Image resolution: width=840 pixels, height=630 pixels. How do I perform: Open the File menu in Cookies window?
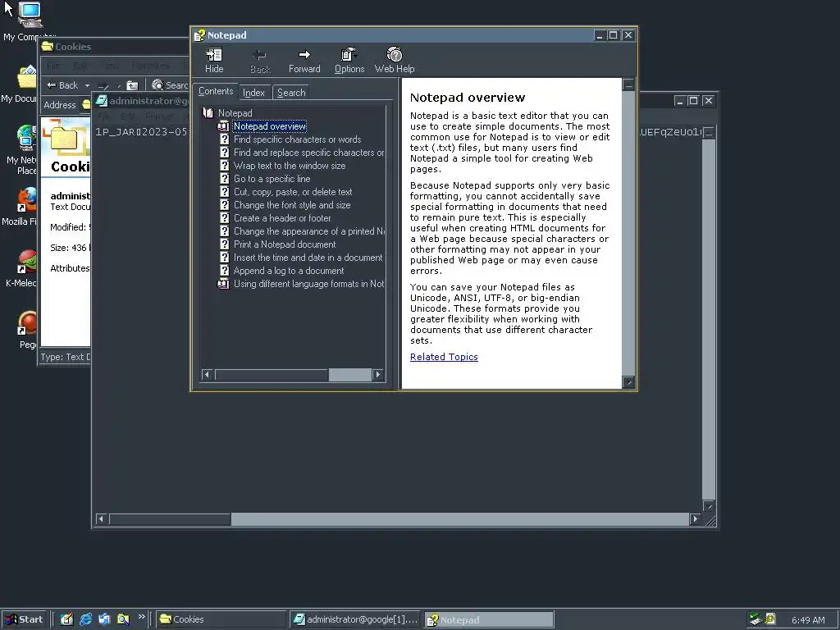[x=53, y=66]
